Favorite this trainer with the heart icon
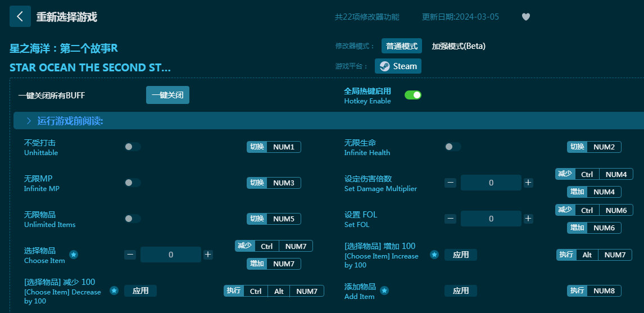The height and width of the screenshot is (313, 644). point(526,17)
